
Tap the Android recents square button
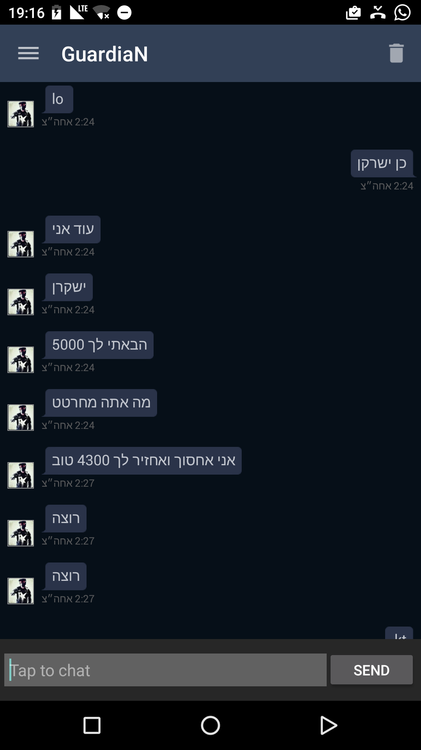tap(92, 725)
